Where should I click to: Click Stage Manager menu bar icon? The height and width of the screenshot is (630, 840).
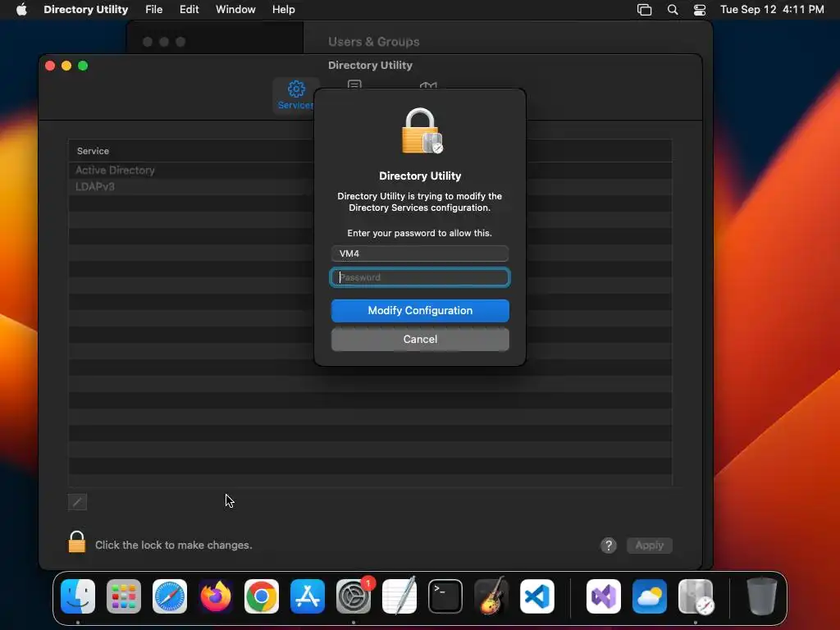(645, 10)
